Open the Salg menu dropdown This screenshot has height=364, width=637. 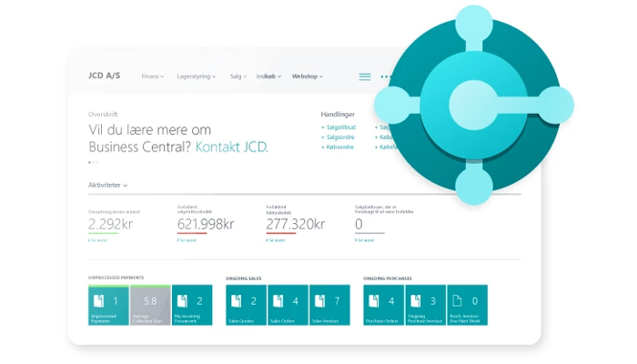coord(238,76)
